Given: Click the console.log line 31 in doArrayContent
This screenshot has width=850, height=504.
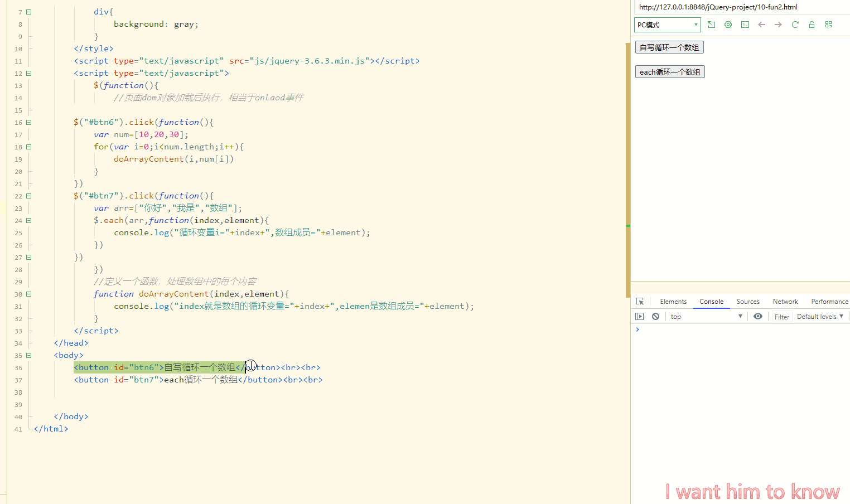Looking at the screenshot, I should click(294, 306).
